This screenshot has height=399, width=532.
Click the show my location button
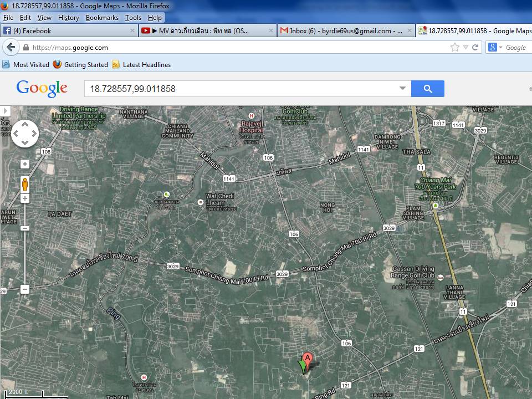[x=25, y=164]
